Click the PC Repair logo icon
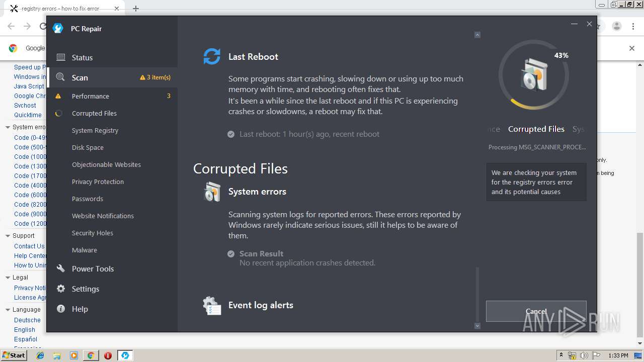The width and height of the screenshot is (644, 362). pyautogui.click(x=58, y=29)
